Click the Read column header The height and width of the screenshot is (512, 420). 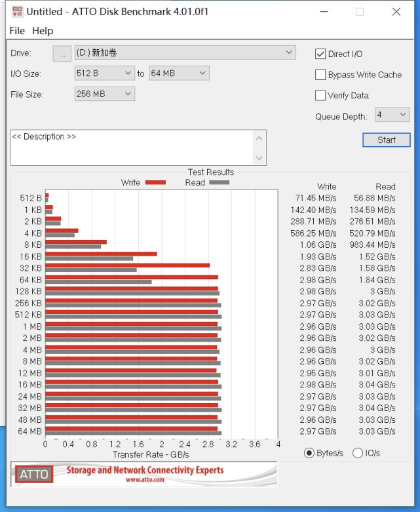pos(385,186)
